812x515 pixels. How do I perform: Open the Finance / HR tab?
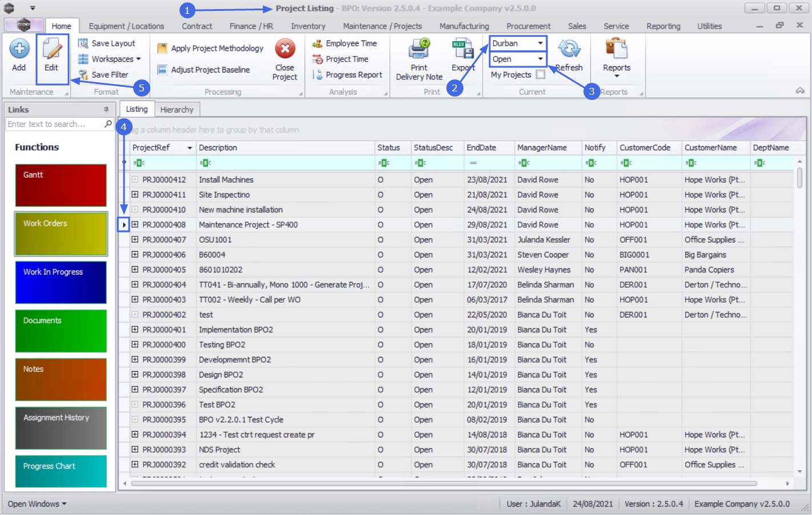[251, 26]
